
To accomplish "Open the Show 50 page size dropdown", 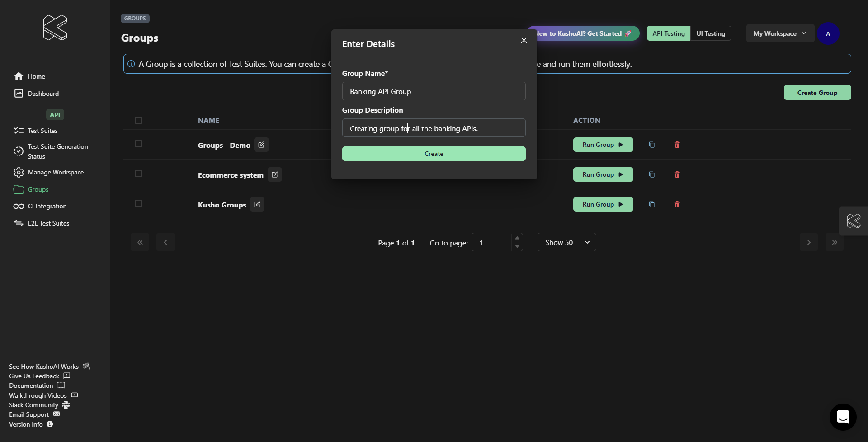I will coord(566,243).
